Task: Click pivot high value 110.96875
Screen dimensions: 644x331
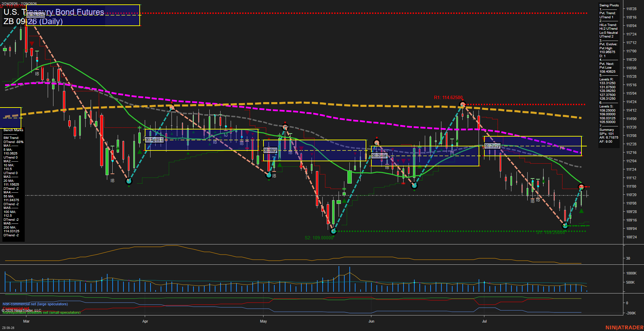Action: pyautogui.click(x=607, y=52)
